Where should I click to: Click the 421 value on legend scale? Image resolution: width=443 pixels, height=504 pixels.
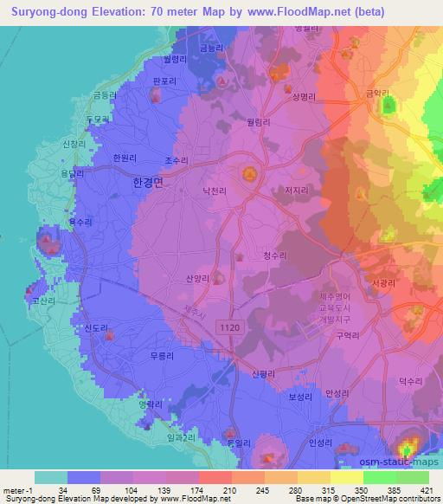click(427, 491)
